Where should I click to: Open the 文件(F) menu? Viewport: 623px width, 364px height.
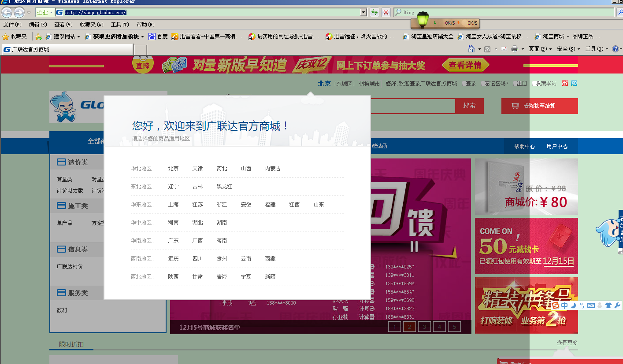click(x=12, y=25)
